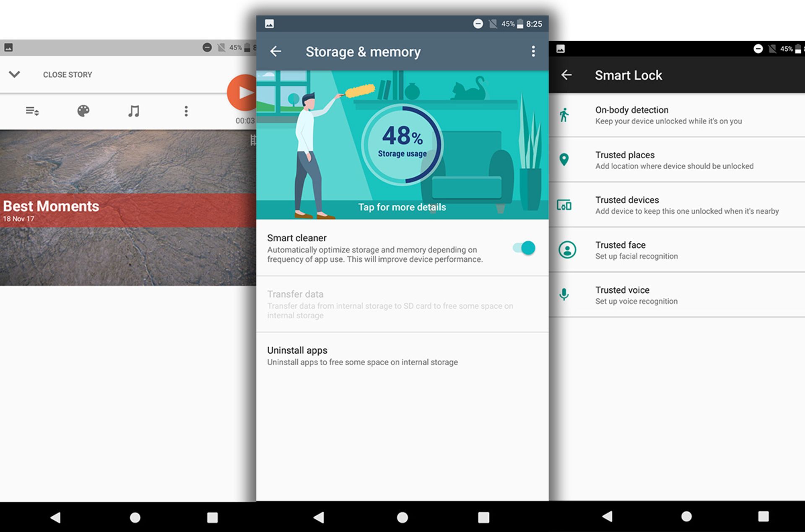Tap for more details link

pos(402,207)
